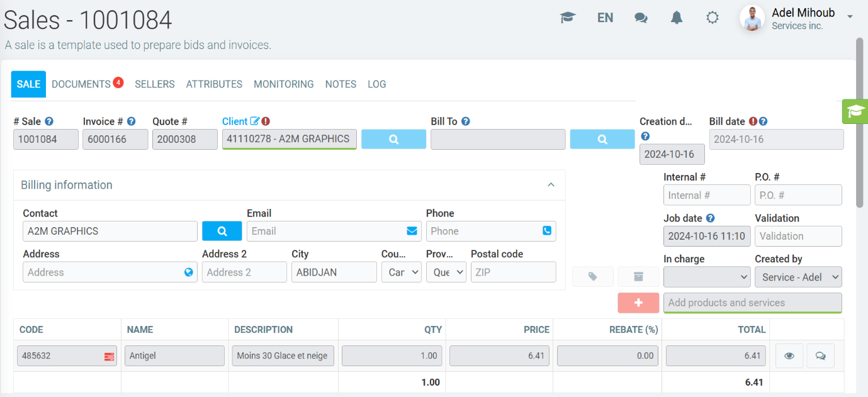868x397 pixels.
Task: Click the Add products and services field
Action: coord(752,303)
